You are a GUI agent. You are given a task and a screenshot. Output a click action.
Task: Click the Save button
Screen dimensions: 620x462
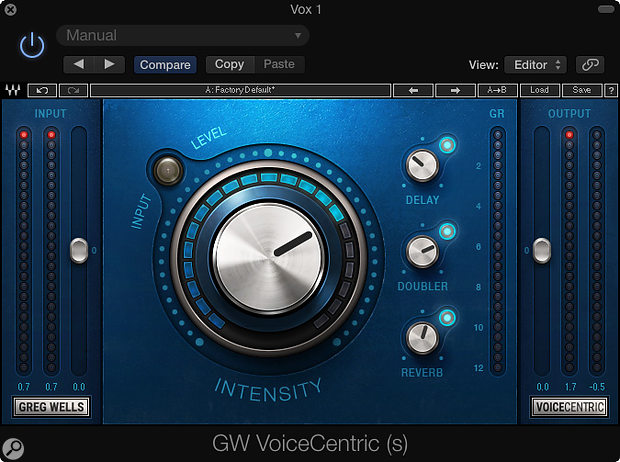tap(582, 90)
